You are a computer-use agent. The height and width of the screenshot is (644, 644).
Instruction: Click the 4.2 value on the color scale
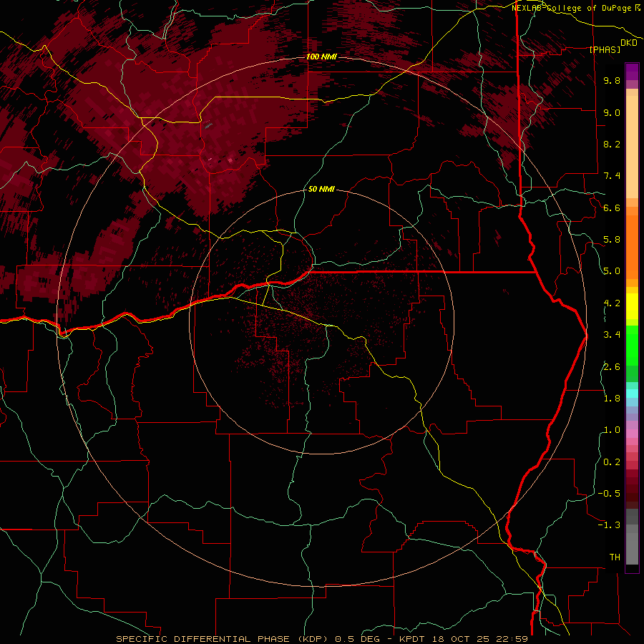tap(612, 303)
